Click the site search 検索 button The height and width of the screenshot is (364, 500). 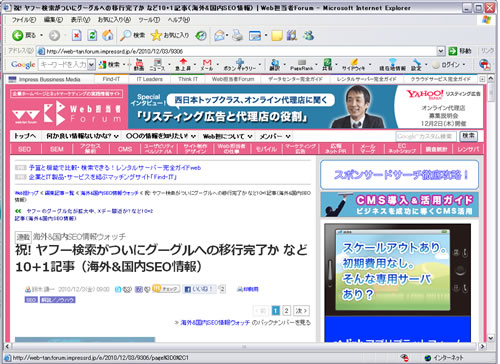[x=468, y=136]
